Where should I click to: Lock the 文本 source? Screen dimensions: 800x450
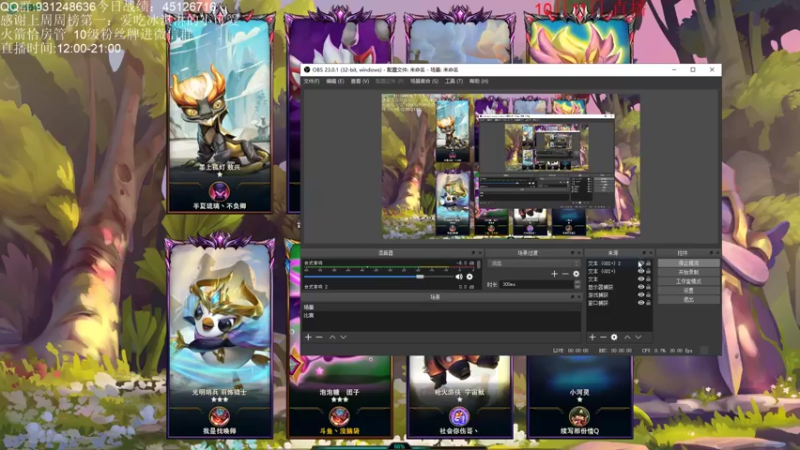pyautogui.click(x=648, y=279)
